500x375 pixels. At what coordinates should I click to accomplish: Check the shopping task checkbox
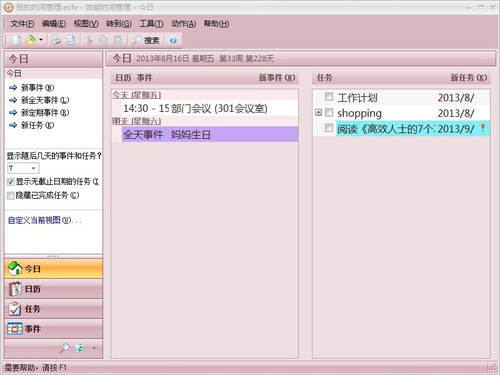329,112
